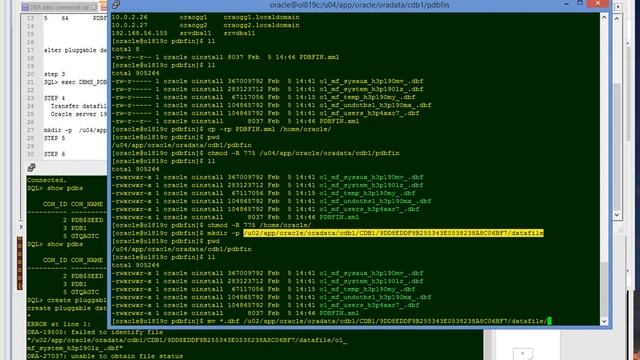Click the 'Transfer datafil' line in the editor
640x360 pixels.
coord(78,106)
